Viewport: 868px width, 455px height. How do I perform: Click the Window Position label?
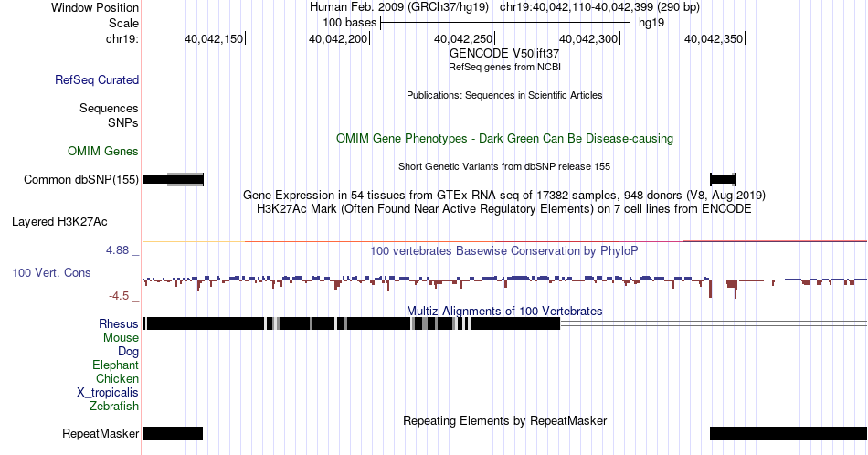click(x=95, y=7)
